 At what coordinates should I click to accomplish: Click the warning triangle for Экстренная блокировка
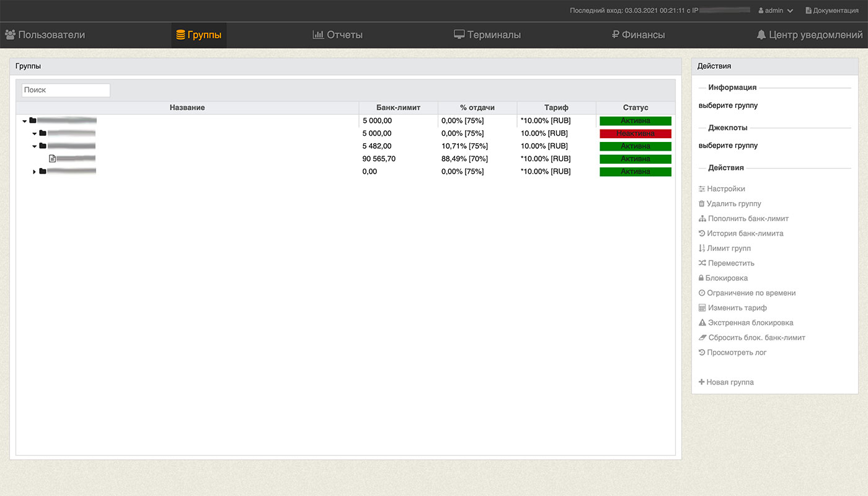click(702, 323)
